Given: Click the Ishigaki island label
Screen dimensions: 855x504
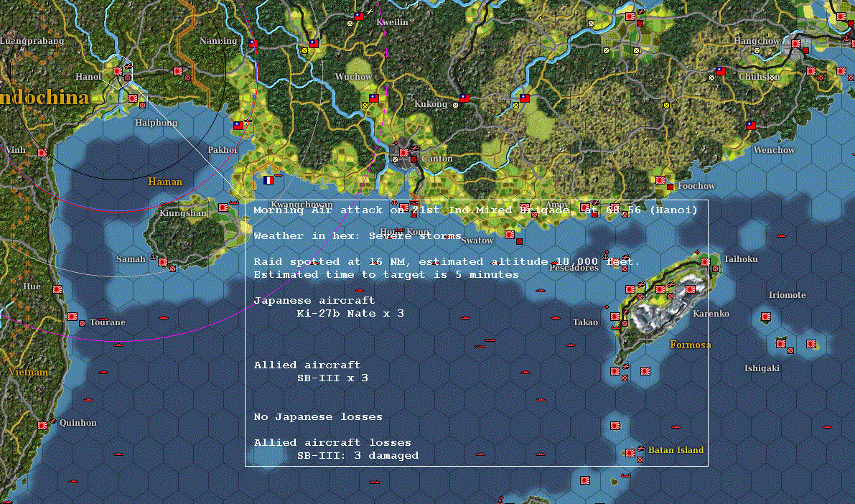Looking at the screenshot, I should click(762, 369).
